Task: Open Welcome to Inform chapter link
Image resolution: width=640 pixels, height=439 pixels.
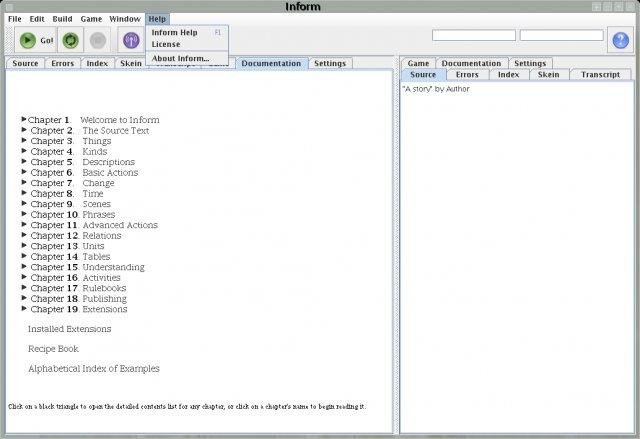Action: click(120, 120)
